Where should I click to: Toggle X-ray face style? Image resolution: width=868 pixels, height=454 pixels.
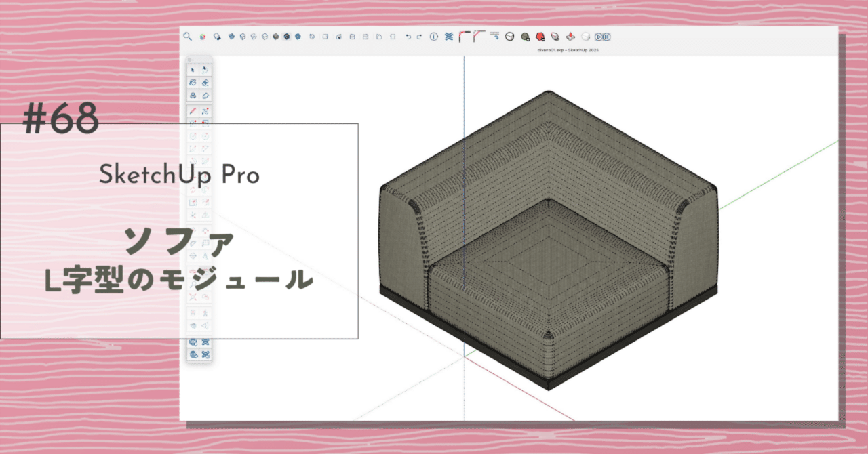(x=217, y=37)
